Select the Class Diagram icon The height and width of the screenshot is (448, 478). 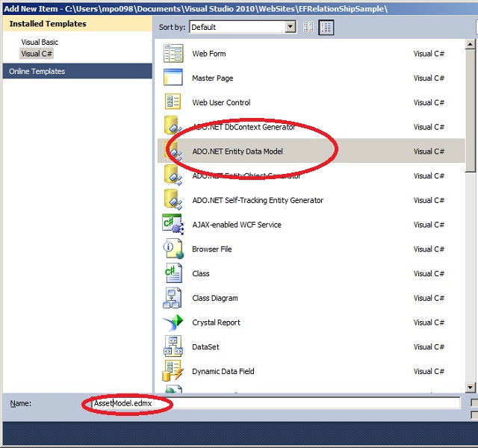coord(173,297)
